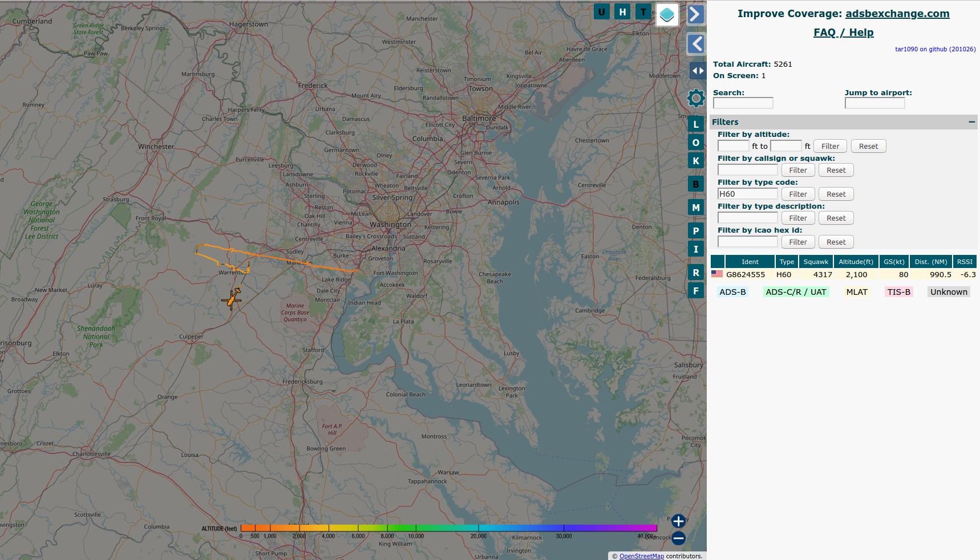Viewport: 980px width, 560px height.
Task: Click the icao hex id field
Action: [748, 242]
